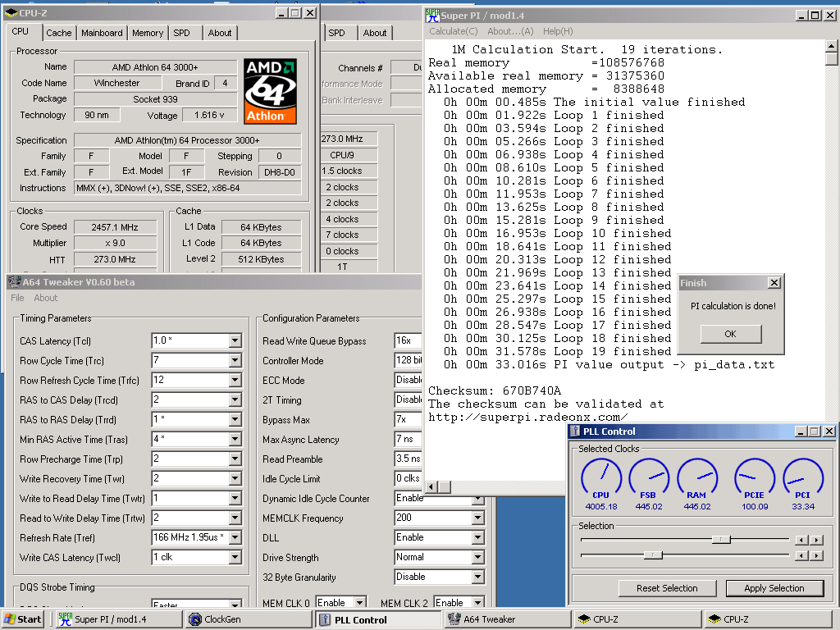Switch to ClockGen from the taskbar
Viewport: 840px width, 630px height.
point(249,619)
